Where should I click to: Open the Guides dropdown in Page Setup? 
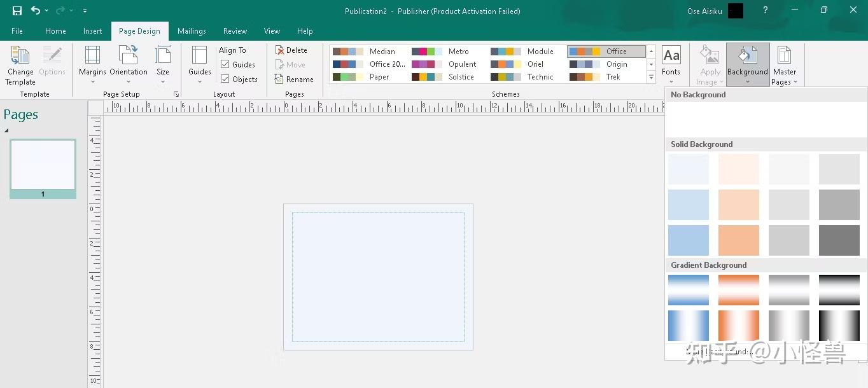[x=199, y=64]
